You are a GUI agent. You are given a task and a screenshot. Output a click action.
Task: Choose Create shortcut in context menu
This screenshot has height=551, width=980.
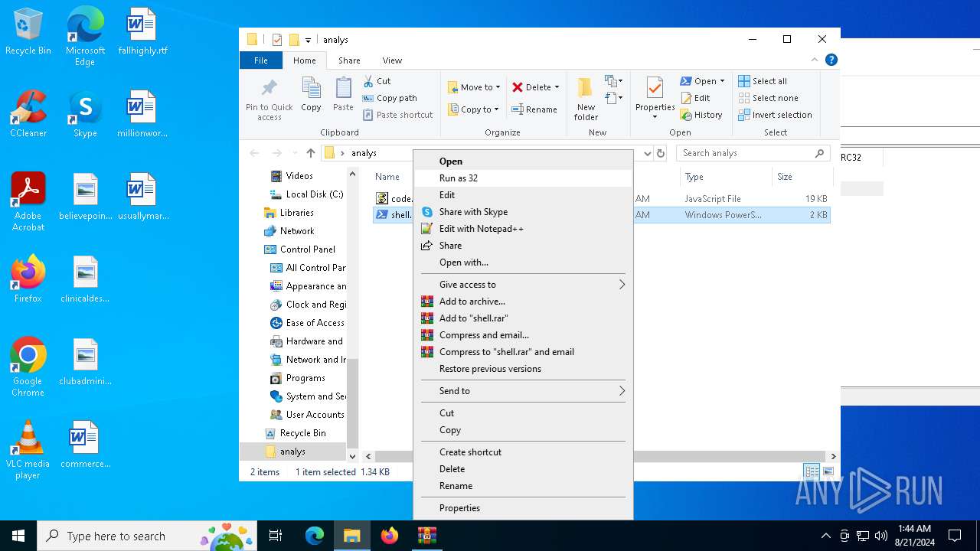[523, 452]
